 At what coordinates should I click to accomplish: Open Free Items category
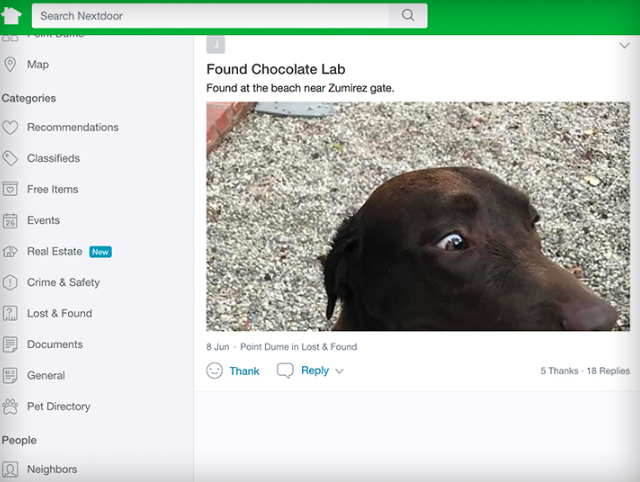click(52, 190)
